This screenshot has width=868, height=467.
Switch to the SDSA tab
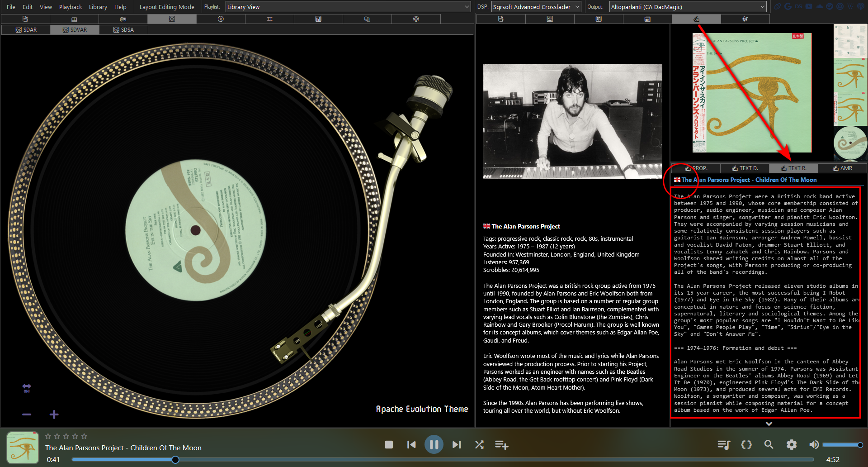[x=123, y=29]
